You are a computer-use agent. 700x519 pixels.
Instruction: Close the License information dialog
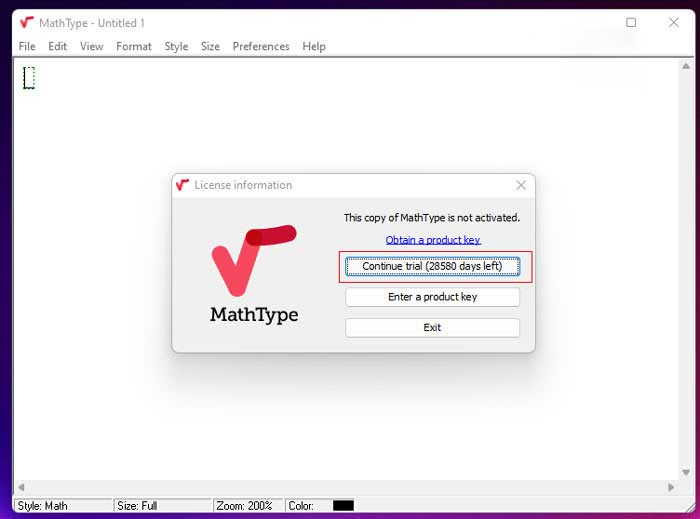(521, 185)
